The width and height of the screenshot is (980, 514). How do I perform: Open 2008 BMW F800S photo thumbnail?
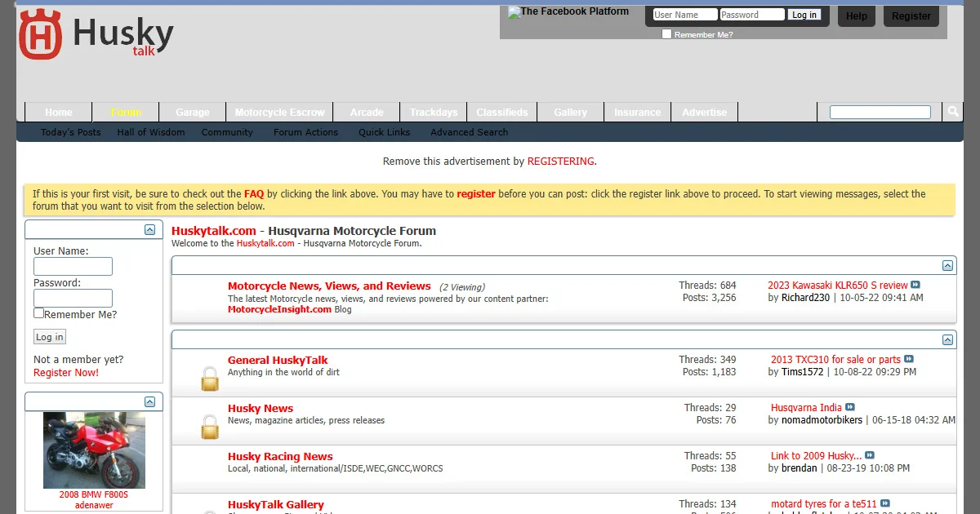pos(94,450)
